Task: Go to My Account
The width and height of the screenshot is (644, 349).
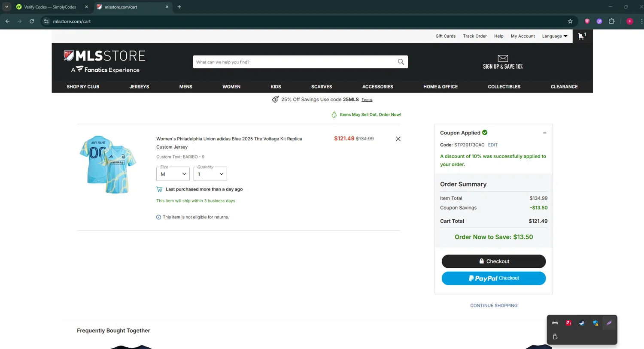Action: (522, 36)
